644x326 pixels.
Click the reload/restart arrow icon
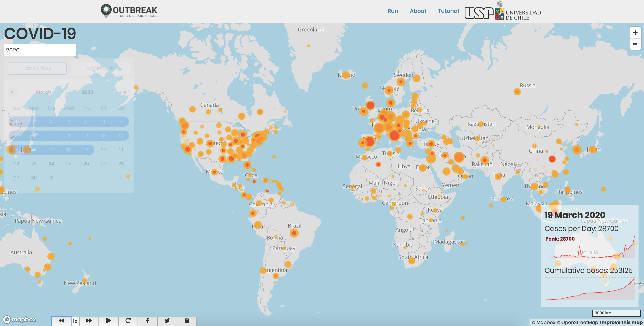(128, 321)
